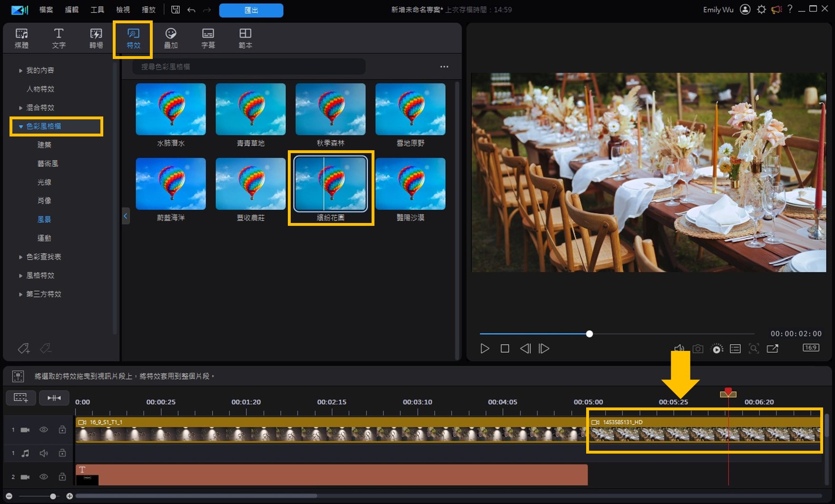Open the settings gear icon

[761, 10]
